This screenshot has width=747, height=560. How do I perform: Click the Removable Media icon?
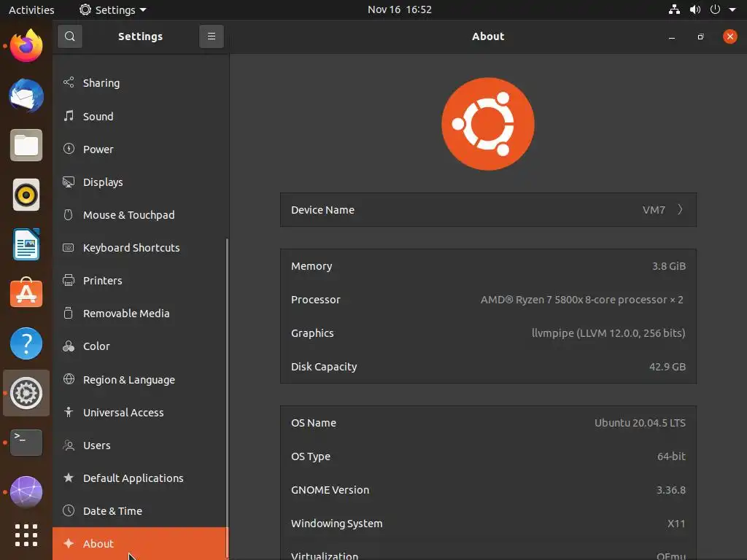(x=69, y=313)
